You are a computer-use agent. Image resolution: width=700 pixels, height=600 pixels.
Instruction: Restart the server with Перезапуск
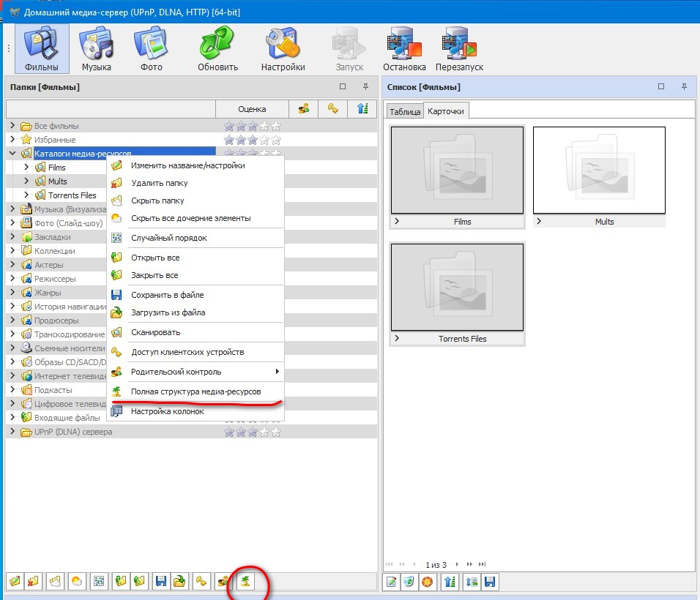pos(459,48)
